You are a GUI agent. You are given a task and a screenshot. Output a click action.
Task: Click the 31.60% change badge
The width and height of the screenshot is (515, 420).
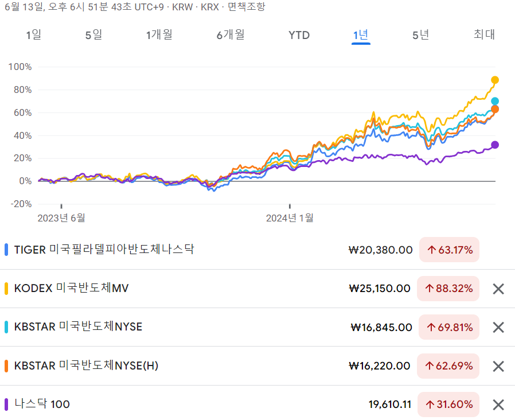click(448, 405)
